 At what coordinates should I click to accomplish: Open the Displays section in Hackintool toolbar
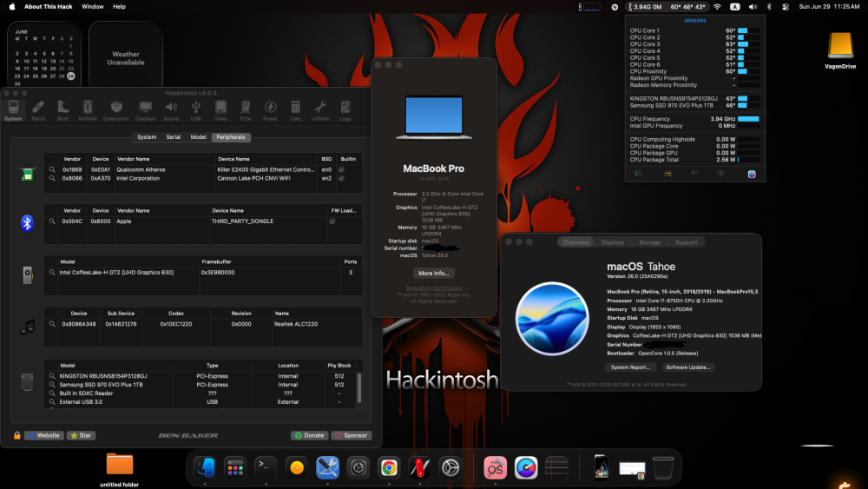tap(145, 110)
